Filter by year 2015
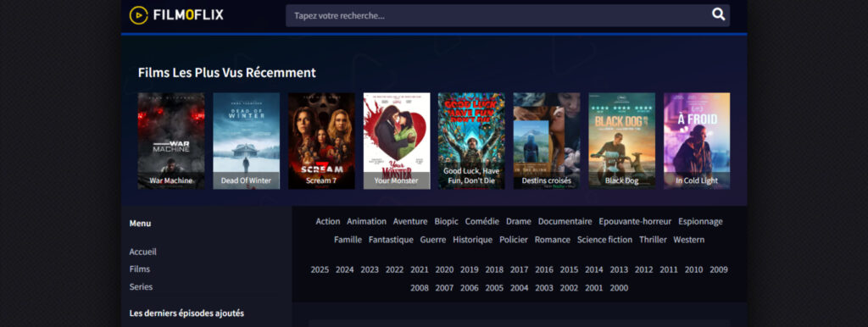 click(569, 270)
